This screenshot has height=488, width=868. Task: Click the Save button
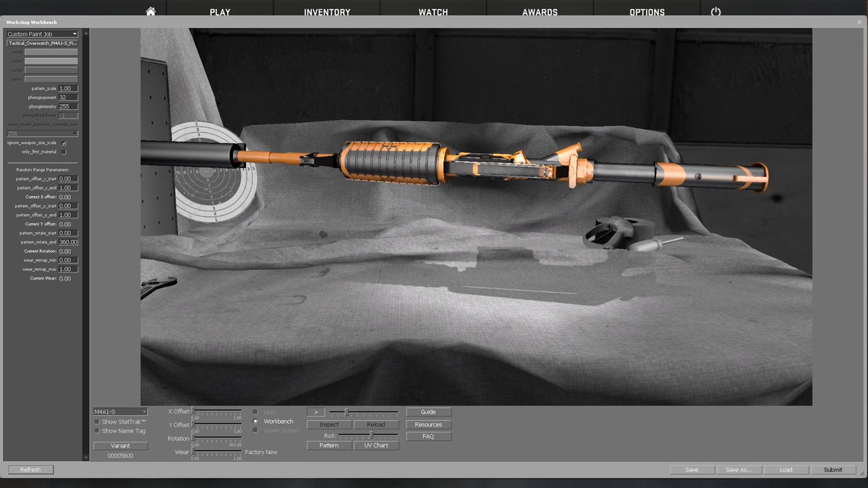tap(692, 470)
